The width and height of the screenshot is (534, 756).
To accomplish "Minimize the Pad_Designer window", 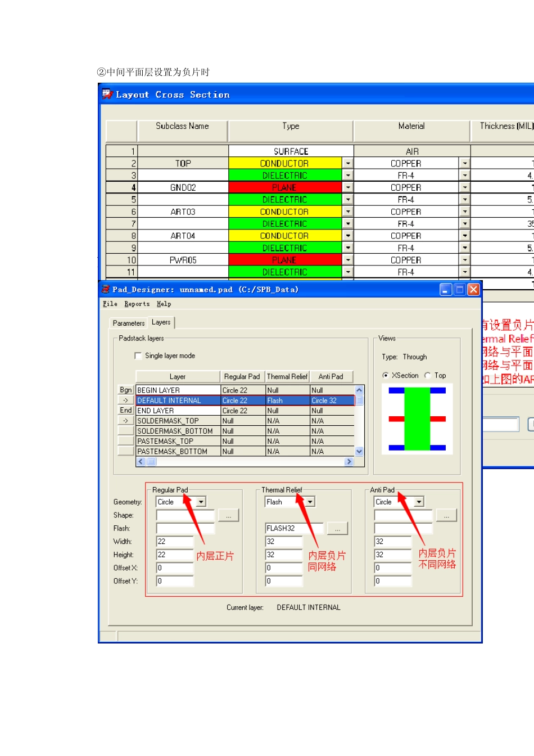I will [446, 290].
